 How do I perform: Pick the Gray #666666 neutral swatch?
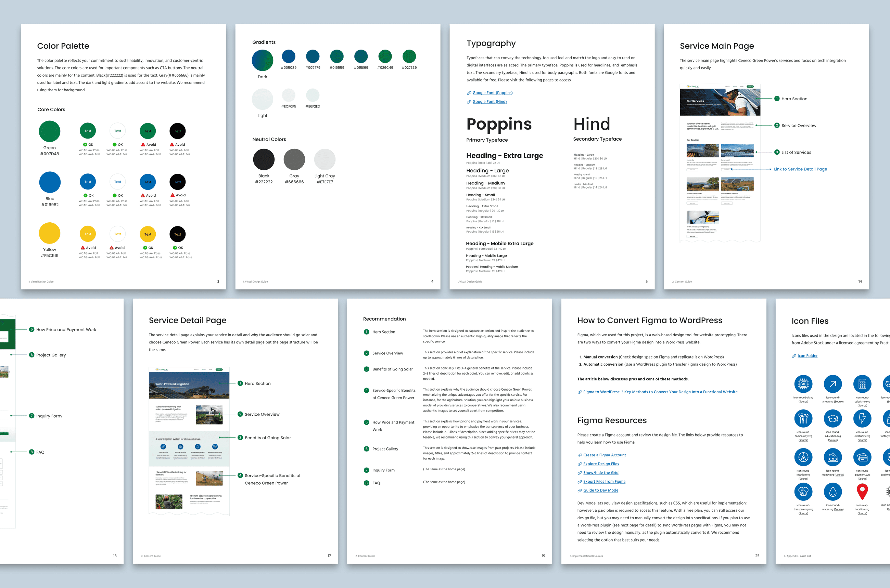click(x=294, y=159)
